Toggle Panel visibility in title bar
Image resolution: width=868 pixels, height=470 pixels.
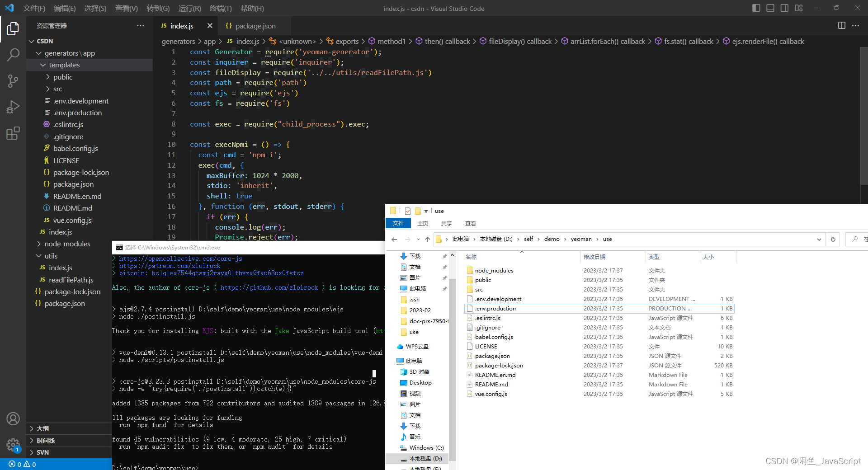[770, 8]
